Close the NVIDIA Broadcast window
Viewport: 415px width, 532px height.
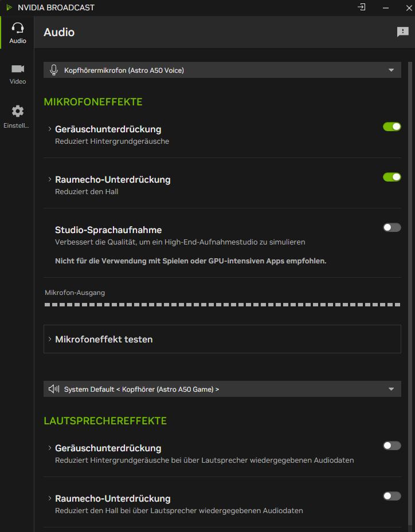[409, 7]
